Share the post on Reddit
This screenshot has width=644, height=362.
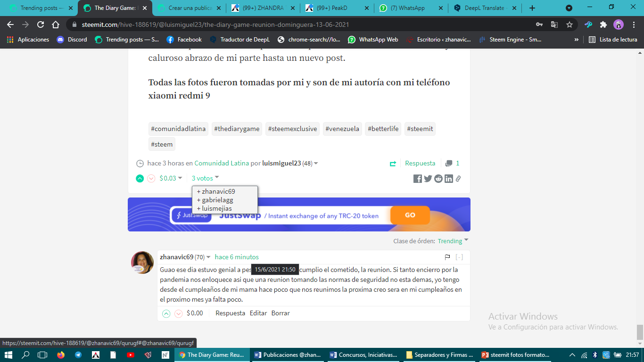438,179
